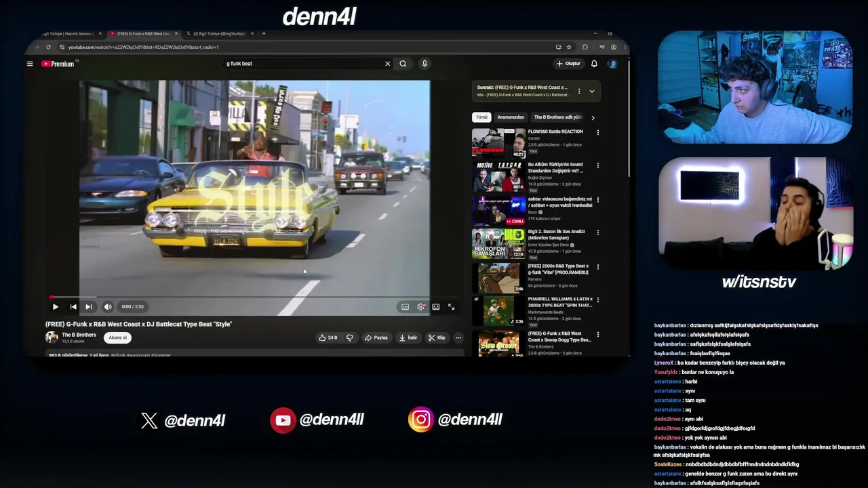Open options for FLOW360 Battle REACTION
Image resolution: width=868 pixels, height=488 pixels.
pyautogui.click(x=598, y=132)
